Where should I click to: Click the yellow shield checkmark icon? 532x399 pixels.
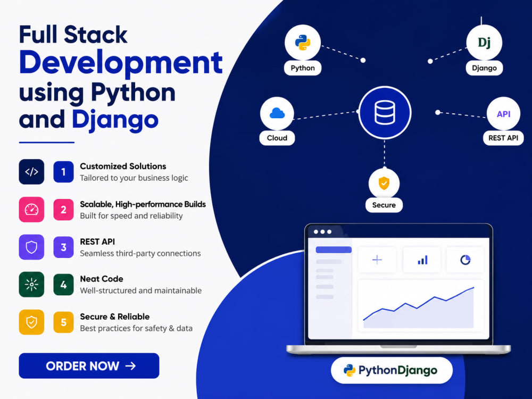point(31,322)
